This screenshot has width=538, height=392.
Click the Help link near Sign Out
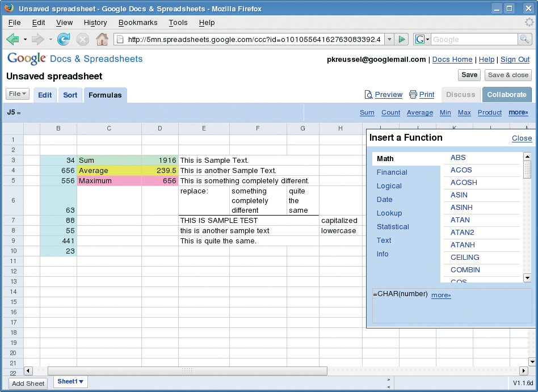(486, 60)
